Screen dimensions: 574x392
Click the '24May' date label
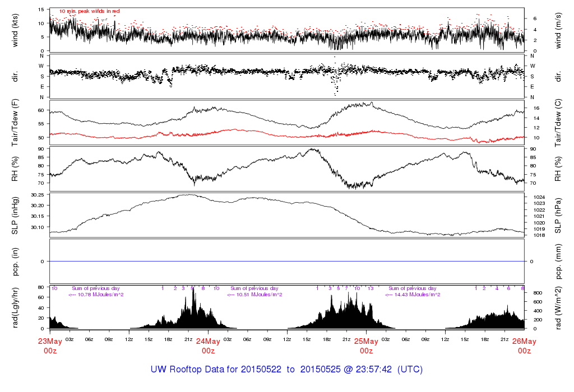[x=209, y=342]
